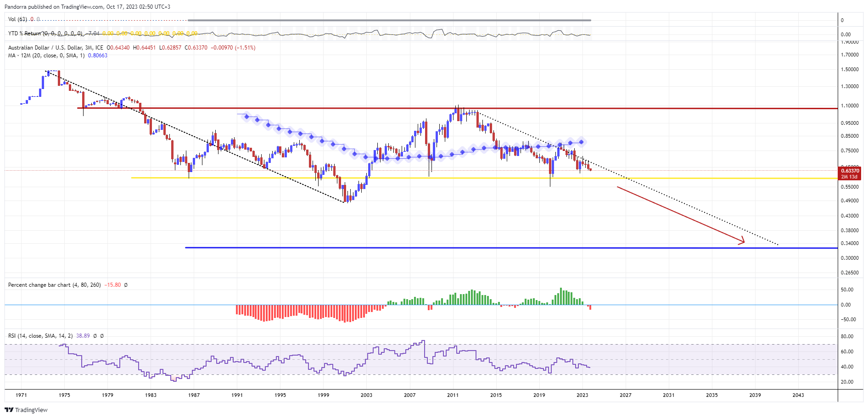
Task: Click the close value C0.63370
Action: [x=196, y=48]
